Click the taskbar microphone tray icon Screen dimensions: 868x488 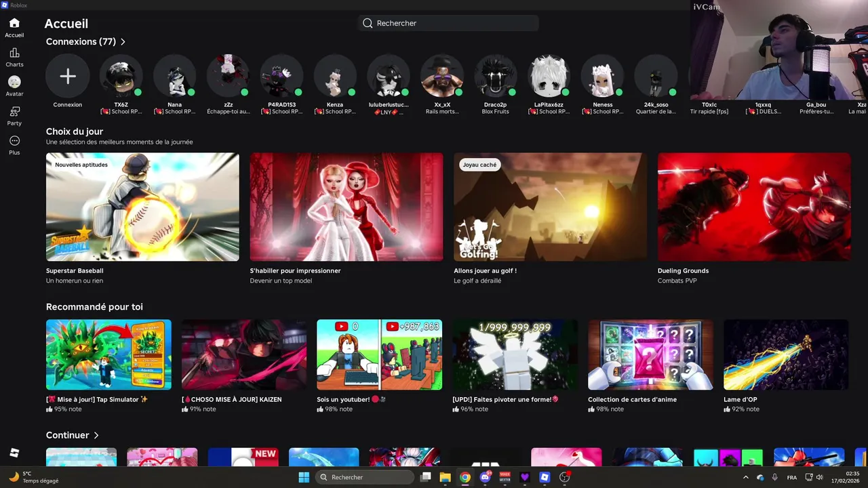tap(774, 477)
